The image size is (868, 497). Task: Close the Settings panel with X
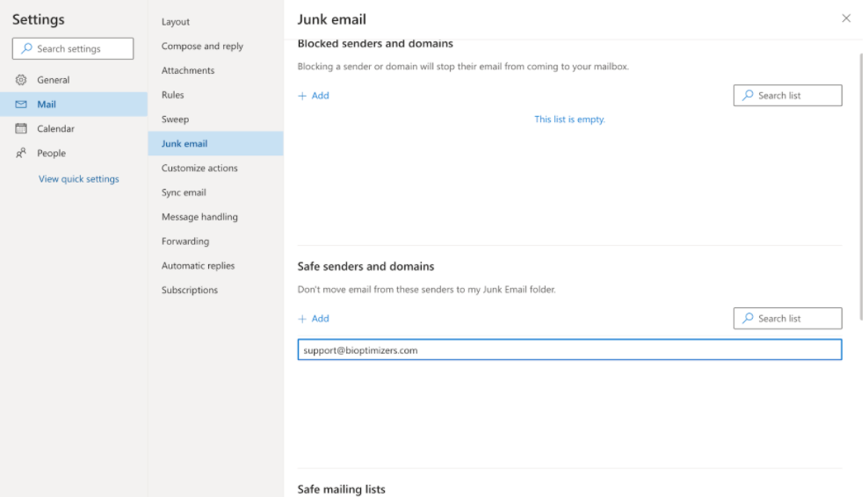pyautogui.click(x=846, y=18)
